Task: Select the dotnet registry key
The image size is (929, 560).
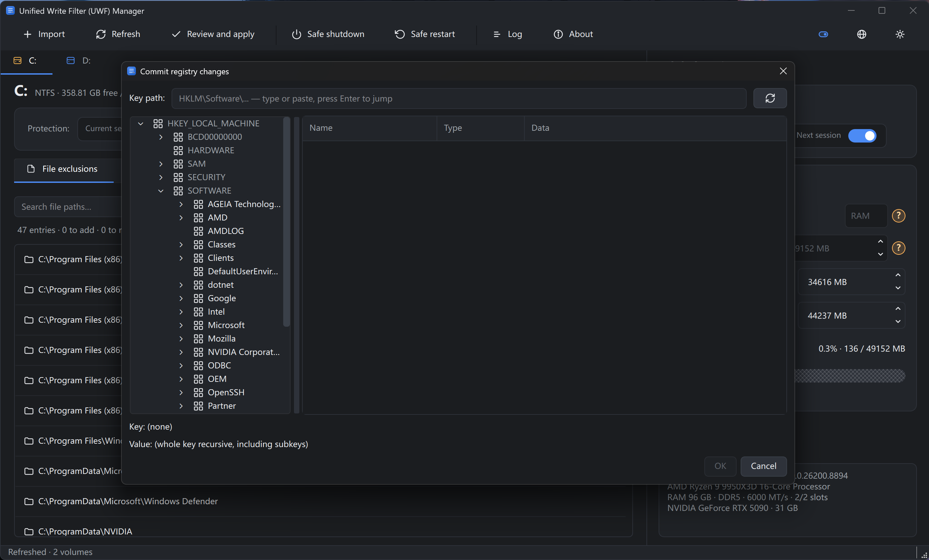Action: coord(221,285)
